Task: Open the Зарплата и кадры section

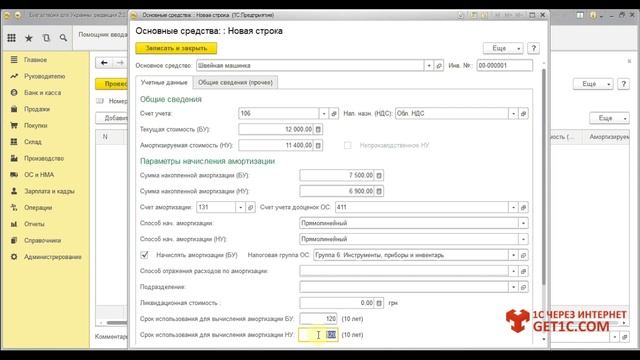Action: coord(49,191)
